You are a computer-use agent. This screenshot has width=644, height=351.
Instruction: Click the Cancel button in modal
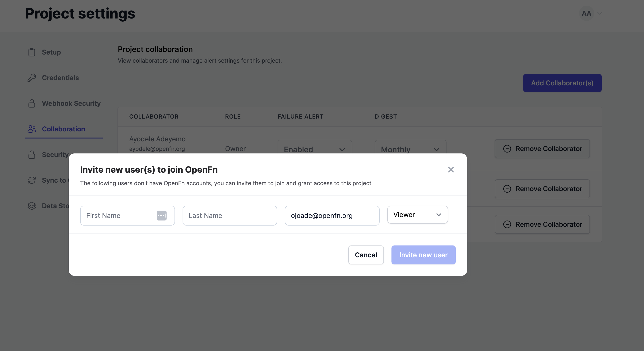(365, 255)
